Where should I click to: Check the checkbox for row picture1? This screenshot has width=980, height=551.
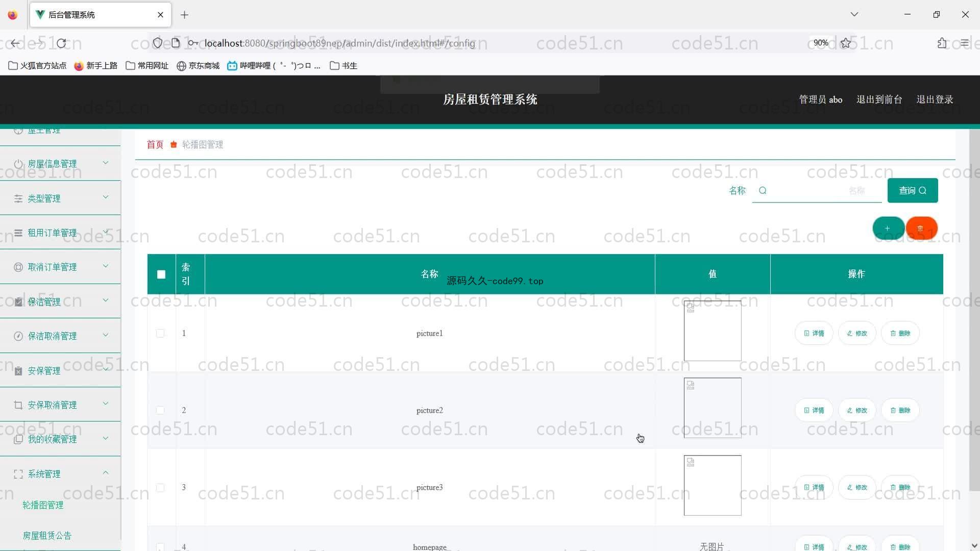[x=160, y=333]
